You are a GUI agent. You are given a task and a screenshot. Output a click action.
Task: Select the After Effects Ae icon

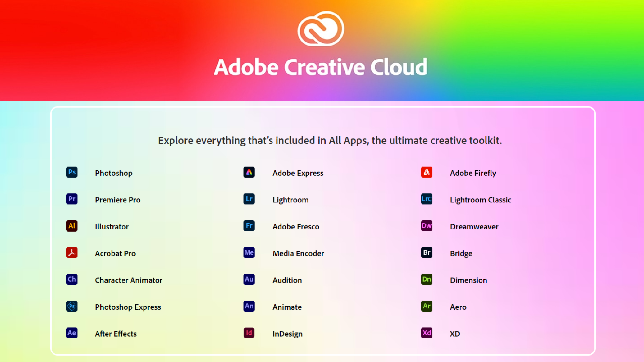tap(72, 333)
